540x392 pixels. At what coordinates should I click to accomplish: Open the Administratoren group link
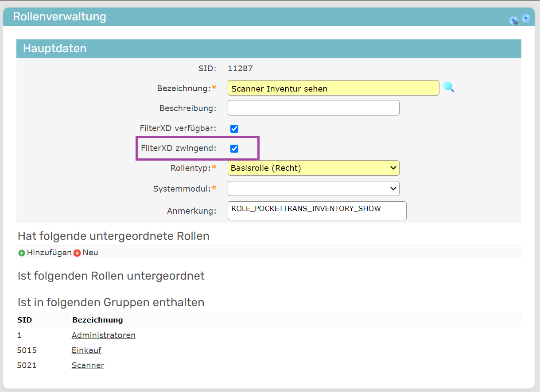[x=103, y=335]
